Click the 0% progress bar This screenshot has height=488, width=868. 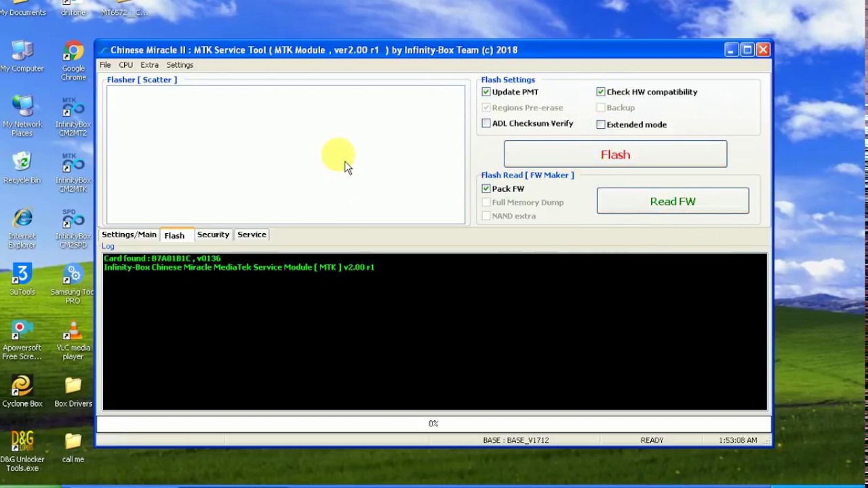coord(433,424)
